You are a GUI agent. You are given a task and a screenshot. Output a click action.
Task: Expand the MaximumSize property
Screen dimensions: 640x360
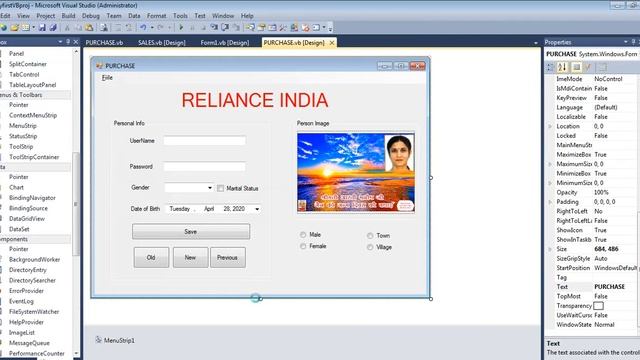coord(550,164)
